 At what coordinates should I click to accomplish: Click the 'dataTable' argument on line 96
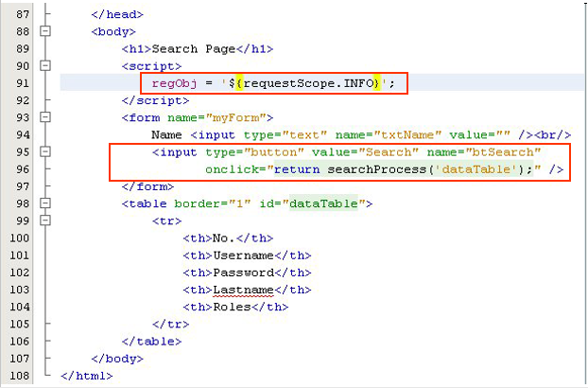(x=476, y=169)
